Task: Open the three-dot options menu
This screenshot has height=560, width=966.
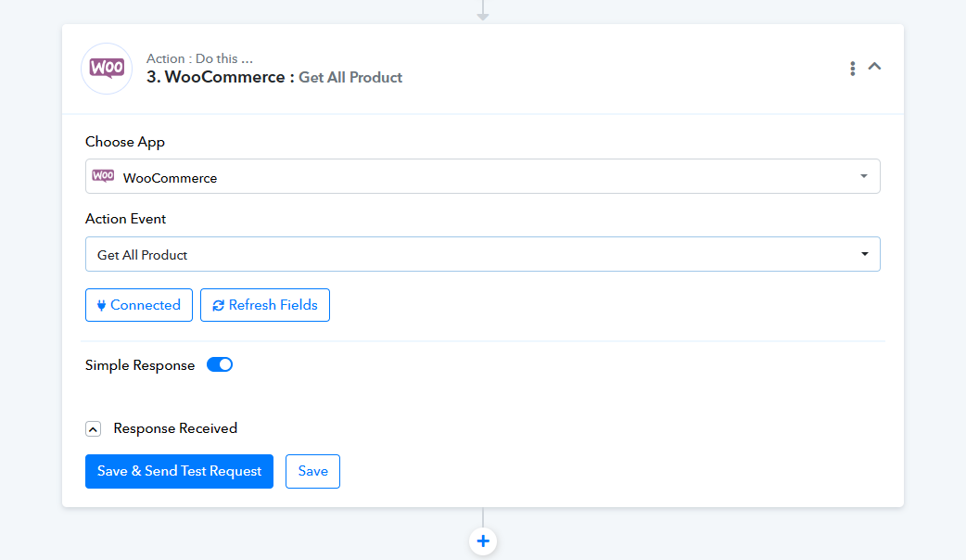Action: (852, 69)
